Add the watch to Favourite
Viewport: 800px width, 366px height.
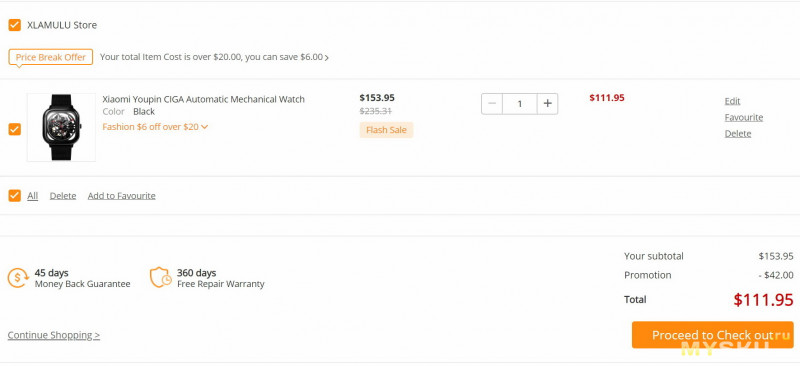[744, 117]
